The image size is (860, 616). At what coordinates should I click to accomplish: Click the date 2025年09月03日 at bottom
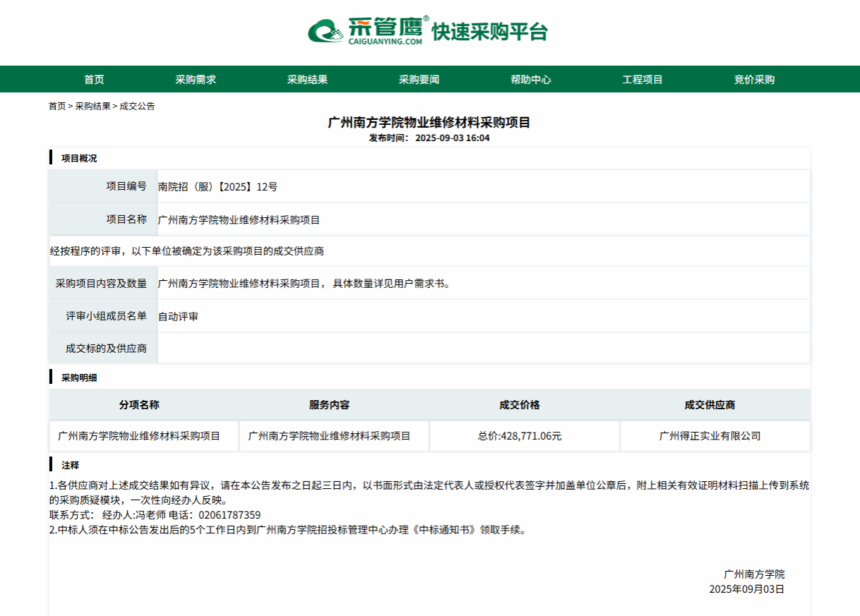point(747,588)
